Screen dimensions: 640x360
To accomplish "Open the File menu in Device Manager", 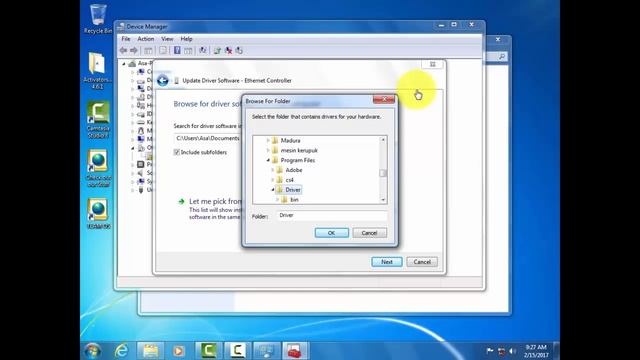I will 126,39.
